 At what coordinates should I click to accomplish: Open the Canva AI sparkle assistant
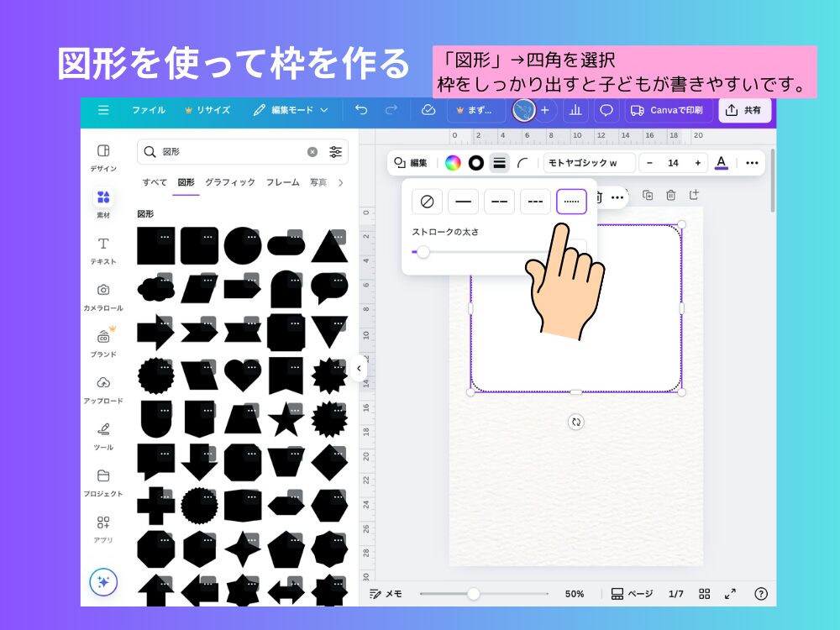[103, 581]
